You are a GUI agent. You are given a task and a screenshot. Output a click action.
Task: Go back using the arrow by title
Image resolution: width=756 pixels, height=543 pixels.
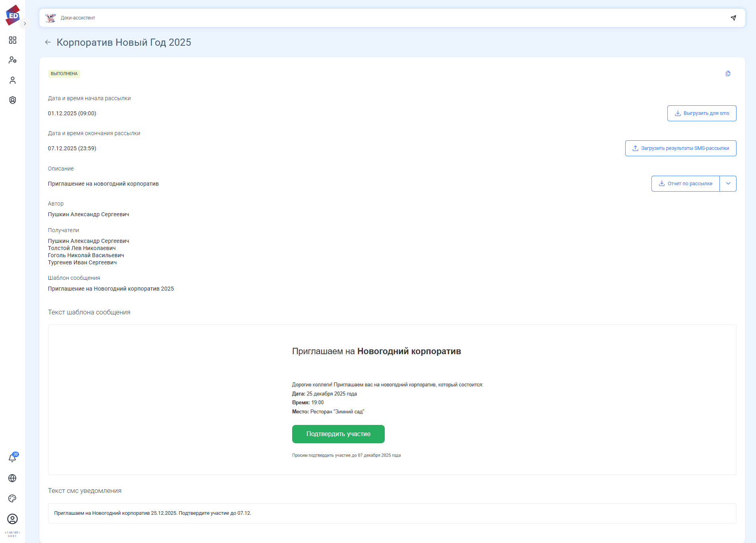[x=48, y=42]
